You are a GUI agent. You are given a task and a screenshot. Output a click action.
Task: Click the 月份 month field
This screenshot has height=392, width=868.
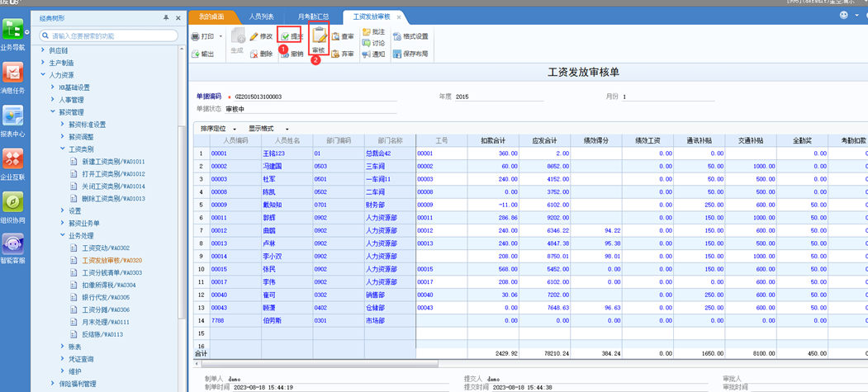coord(667,97)
